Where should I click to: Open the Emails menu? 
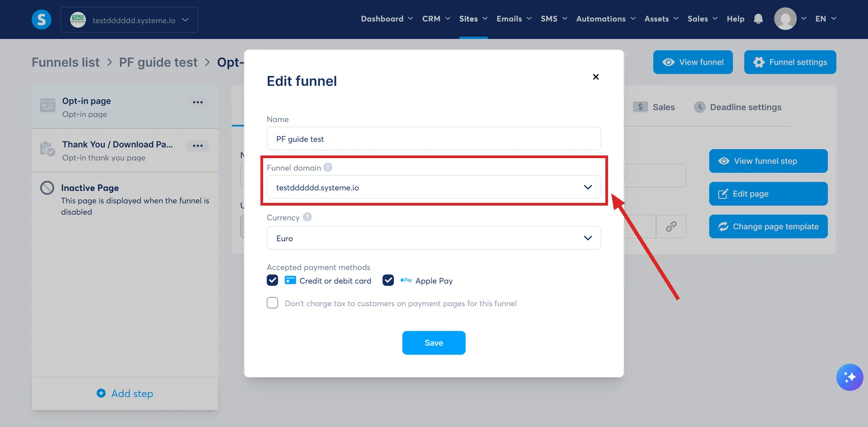coord(514,19)
